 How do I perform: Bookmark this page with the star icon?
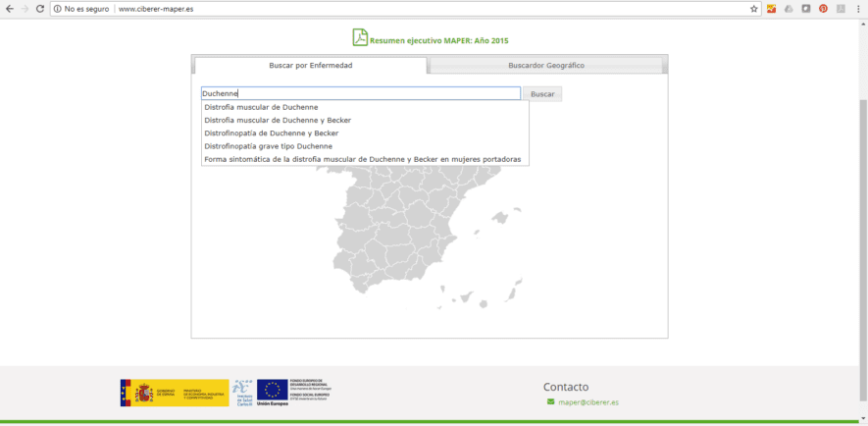[753, 8]
